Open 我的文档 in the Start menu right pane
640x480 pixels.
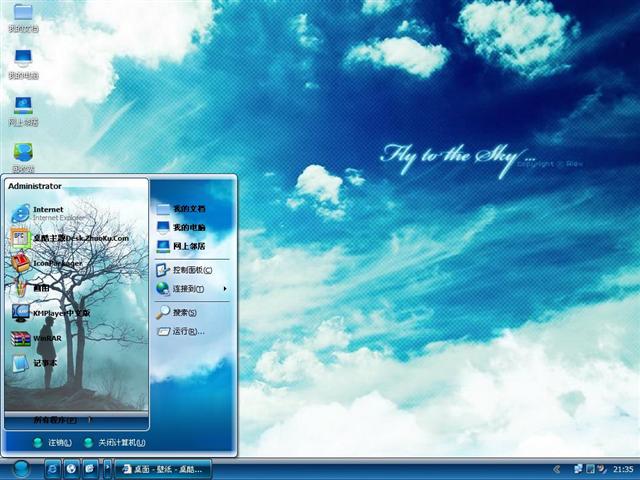181,209
